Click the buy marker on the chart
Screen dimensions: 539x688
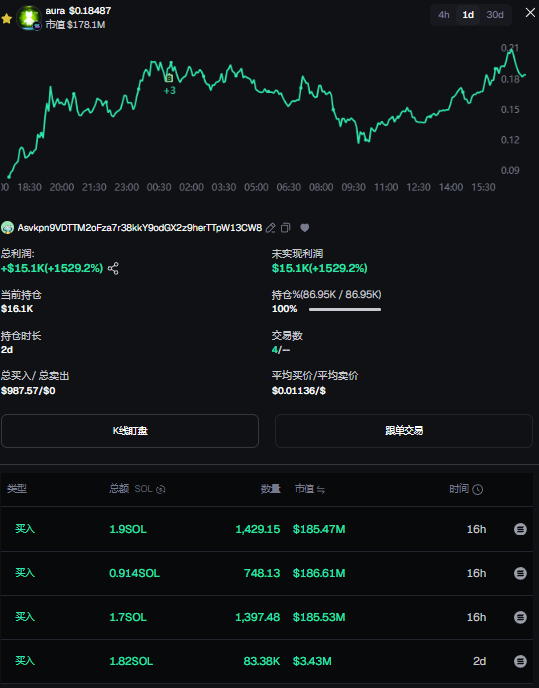pos(169,78)
